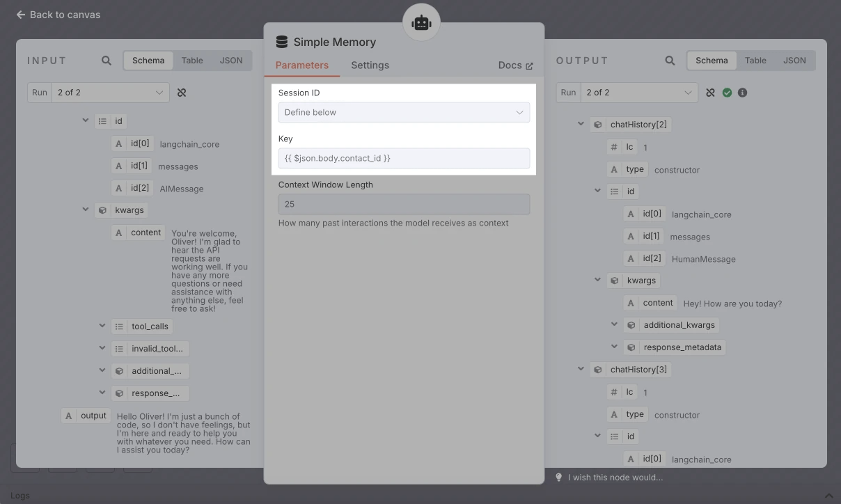Click the 'messages' value in output
The image size is (841, 504).
coord(690,237)
